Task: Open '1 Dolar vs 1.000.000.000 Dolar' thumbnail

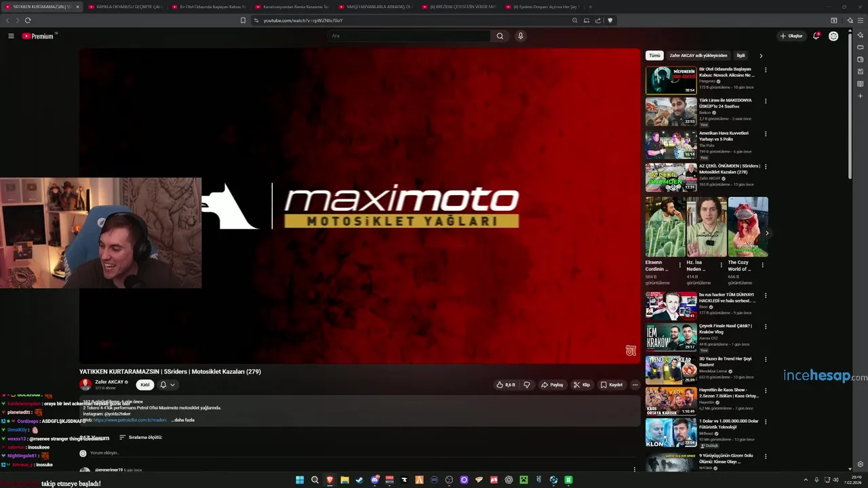Action: click(671, 432)
